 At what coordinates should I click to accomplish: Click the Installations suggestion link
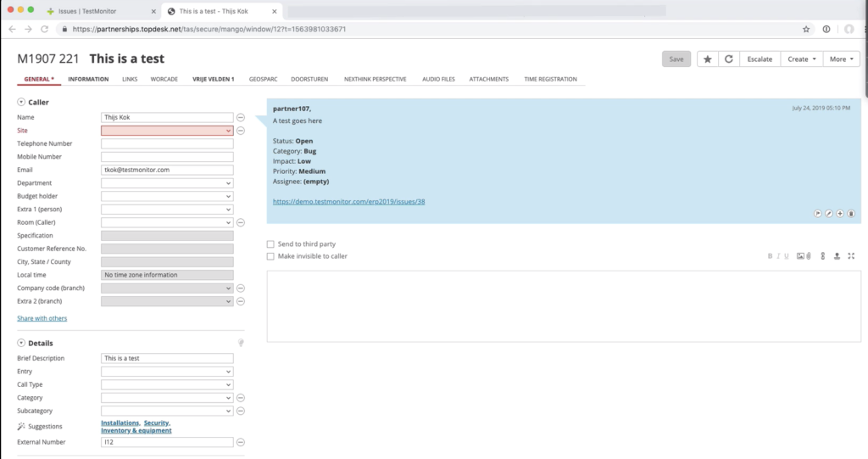(x=120, y=423)
